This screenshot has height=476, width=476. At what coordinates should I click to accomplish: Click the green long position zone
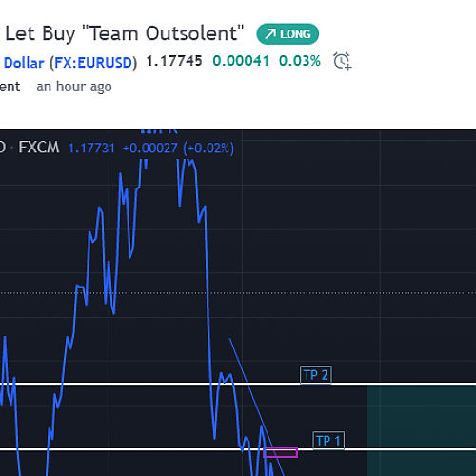click(x=421, y=430)
